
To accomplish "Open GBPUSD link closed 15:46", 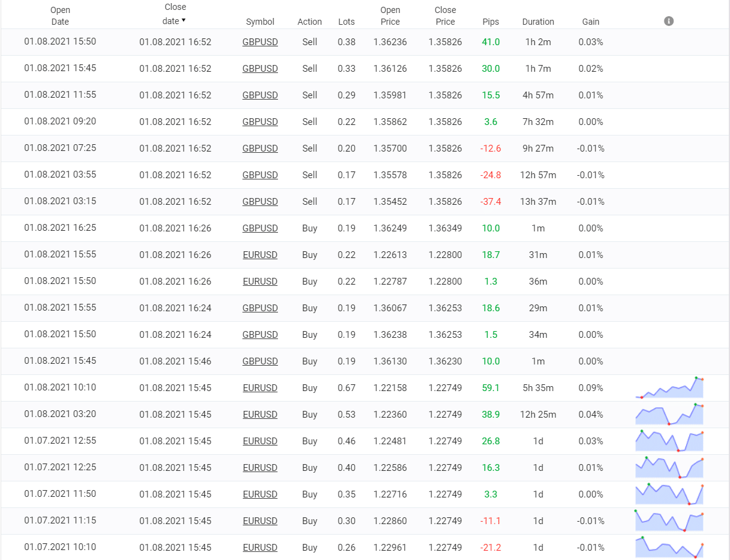I will click(260, 361).
